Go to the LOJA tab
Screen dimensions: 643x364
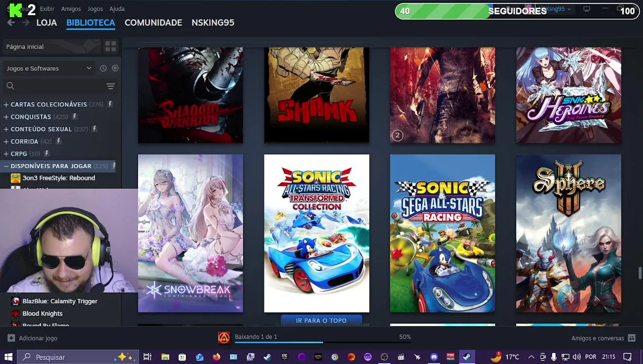[x=47, y=23]
